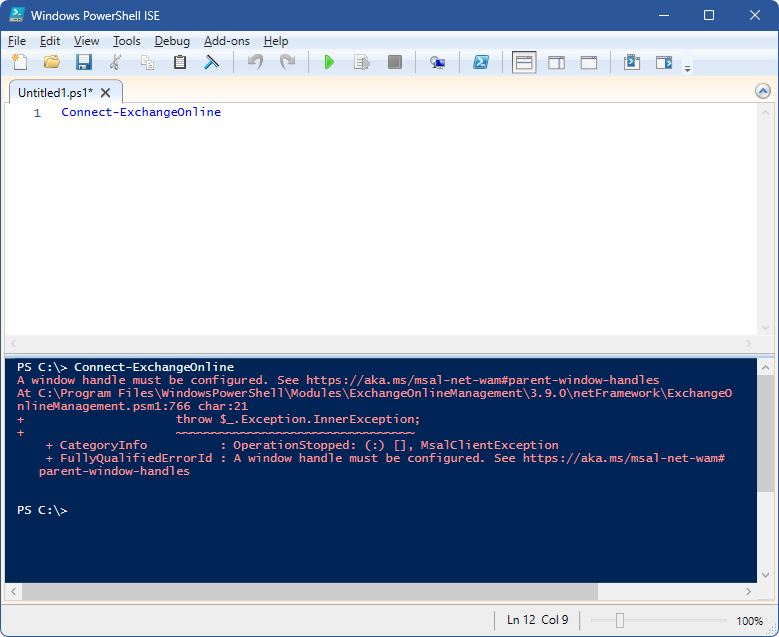Open the Debug menu
This screenshot has height=637, width=779.
pos(172,41)
